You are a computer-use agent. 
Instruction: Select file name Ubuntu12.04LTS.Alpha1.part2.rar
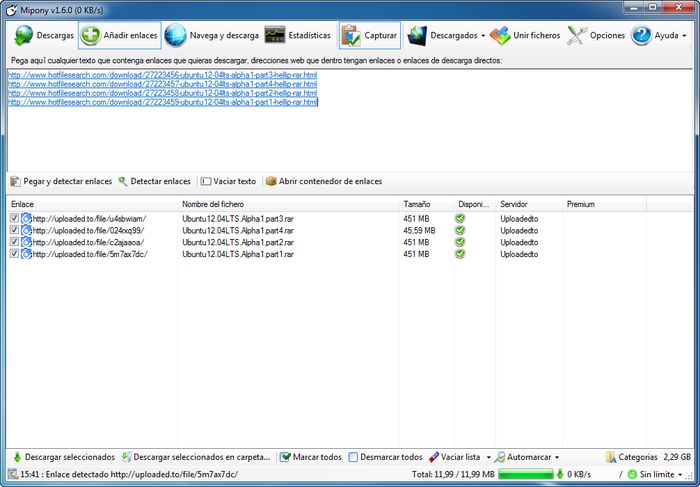point(238,242)
